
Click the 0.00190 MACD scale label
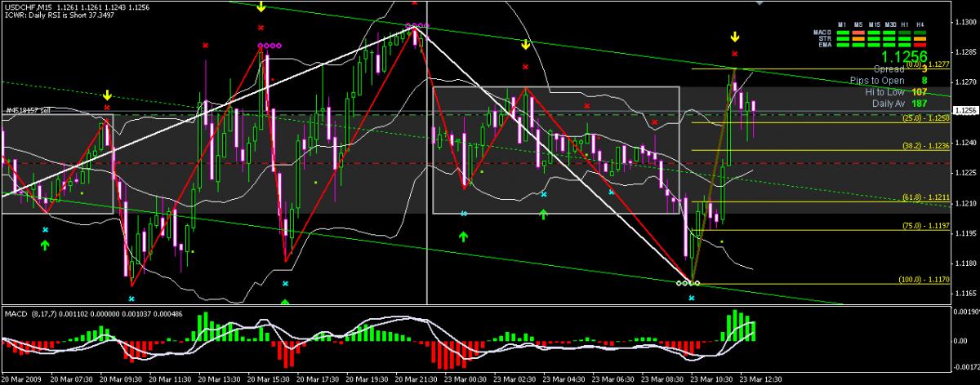point(966,312)
